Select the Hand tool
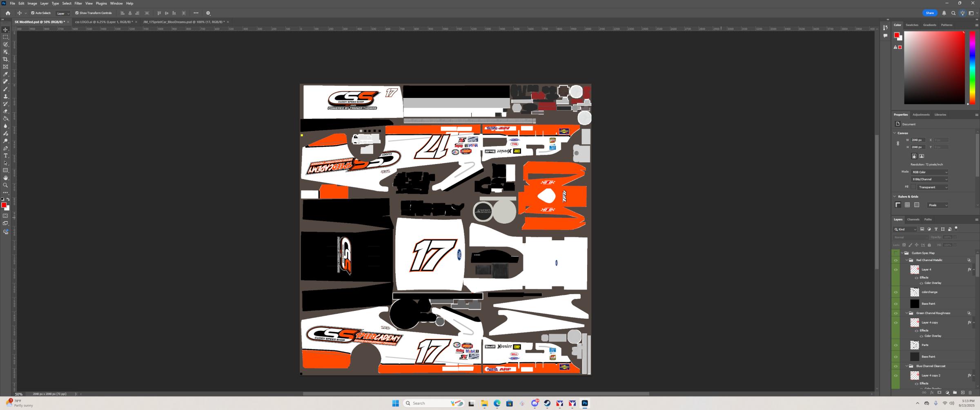The image size is (980, 410). point(6,177)
